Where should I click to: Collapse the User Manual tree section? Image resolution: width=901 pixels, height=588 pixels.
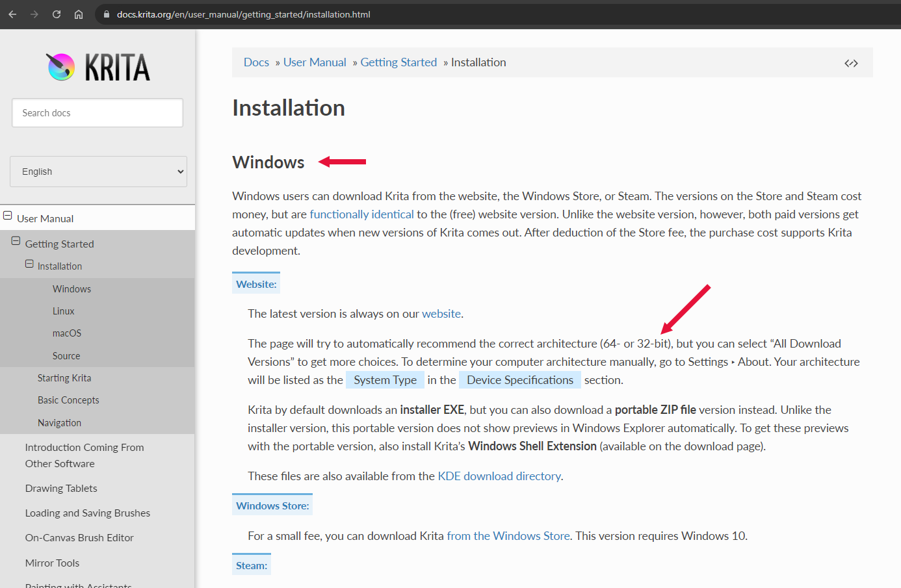click(x=8, y=216)
